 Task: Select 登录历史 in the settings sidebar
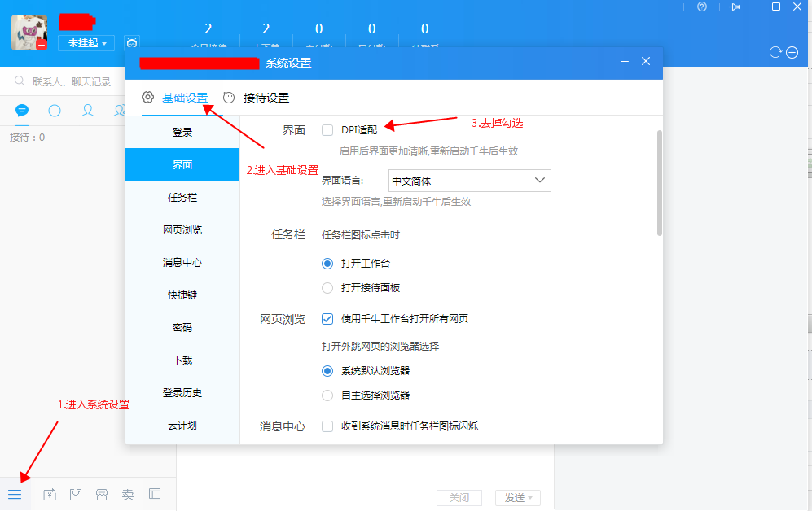(x=182, y=392)
